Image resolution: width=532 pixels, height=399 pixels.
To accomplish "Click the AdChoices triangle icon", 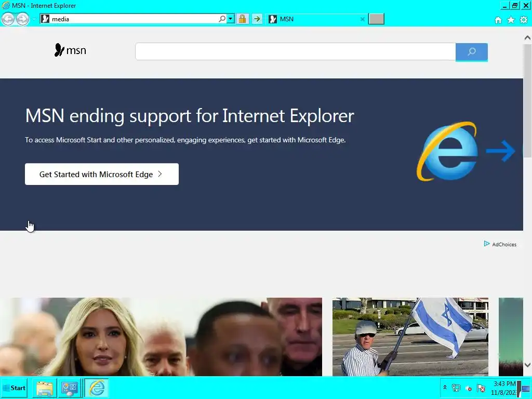I will coord(486,244).
